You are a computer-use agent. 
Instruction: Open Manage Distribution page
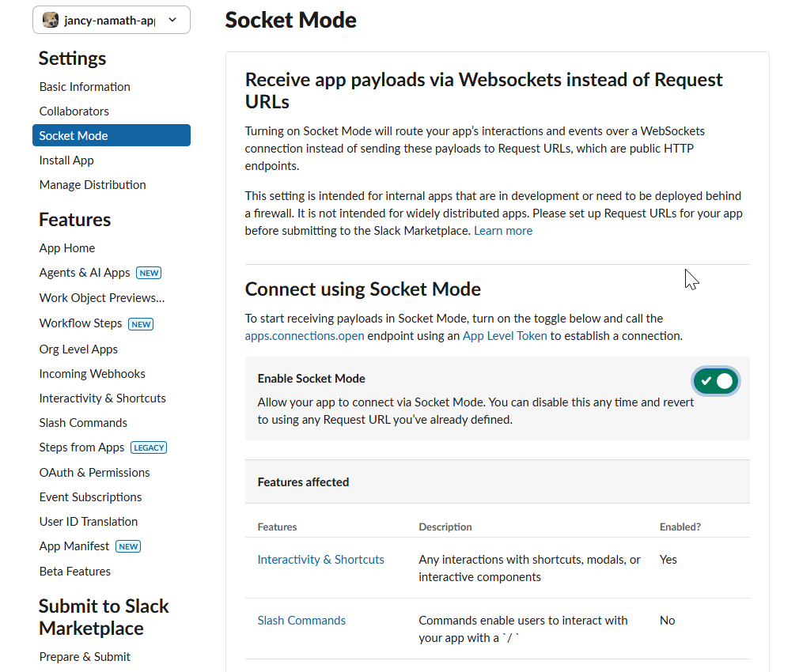[x=93, y=185]
